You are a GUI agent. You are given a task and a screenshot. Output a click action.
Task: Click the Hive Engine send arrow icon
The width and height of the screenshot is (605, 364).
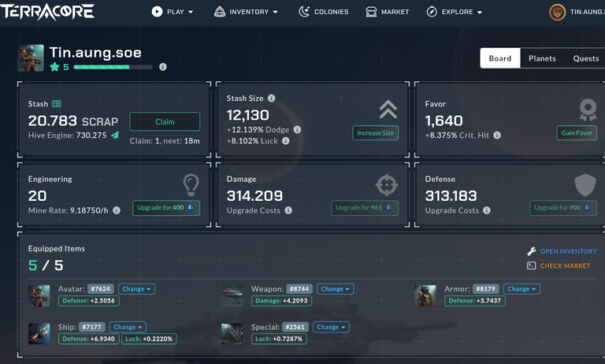point(115,135)
